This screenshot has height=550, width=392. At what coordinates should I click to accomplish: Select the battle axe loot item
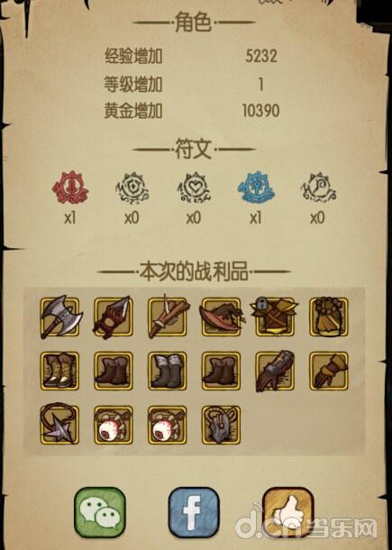(x=60, y=316)
